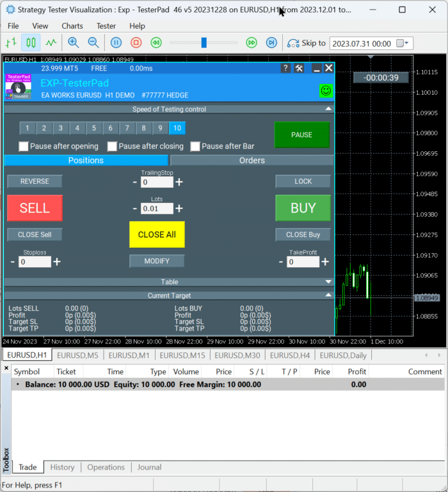This screenshot has width=448, height=492.
Task: Switch to line chart icon
Action: [51, 43]
